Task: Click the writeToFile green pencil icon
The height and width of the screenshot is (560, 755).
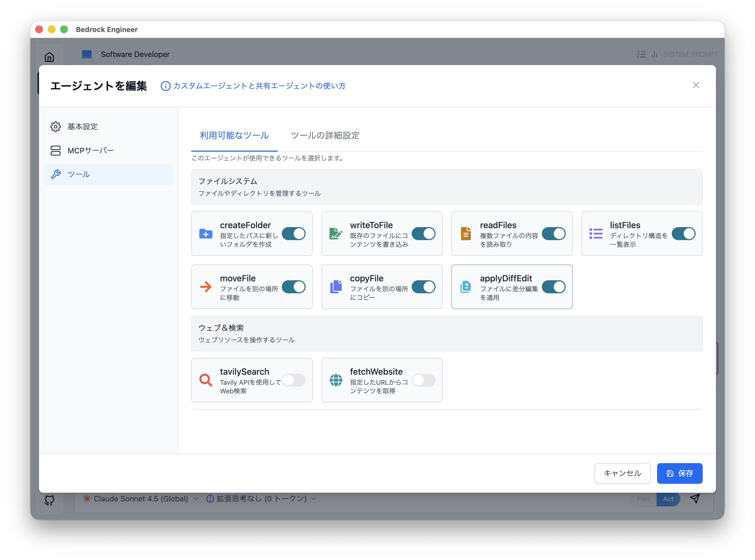Action: pos(335,234)
